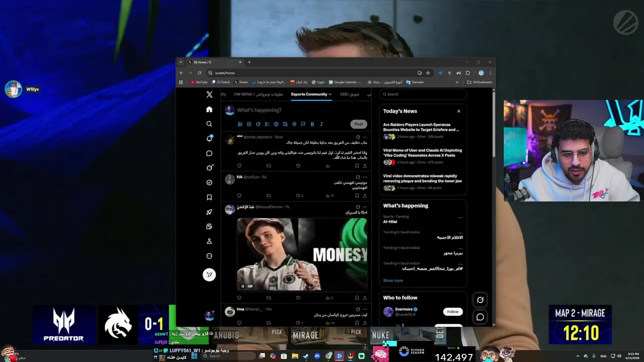Open Grok floating button at bottom right
Viewport: 644px width, 362px height.
480,300
